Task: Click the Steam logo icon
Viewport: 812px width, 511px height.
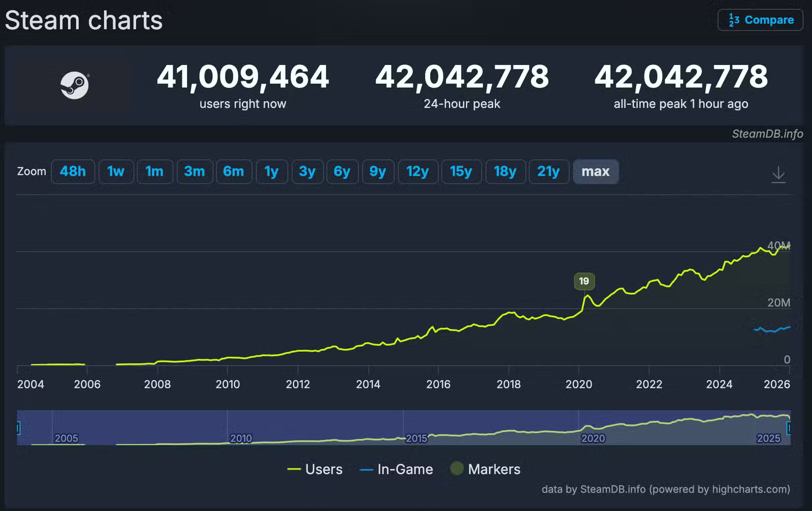Action: click(75, 85)
